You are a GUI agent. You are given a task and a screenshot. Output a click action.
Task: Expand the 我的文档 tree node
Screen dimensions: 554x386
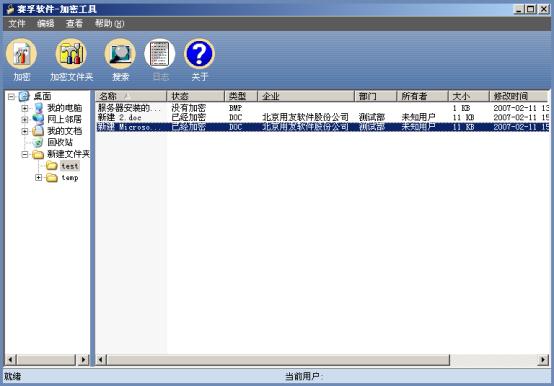pos(25,131)
